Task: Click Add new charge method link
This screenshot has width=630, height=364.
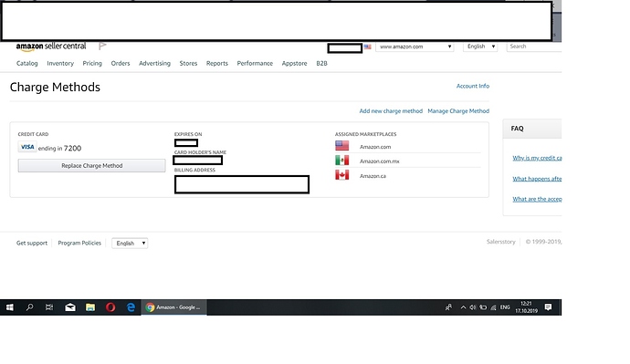Action: click(391, 111)
